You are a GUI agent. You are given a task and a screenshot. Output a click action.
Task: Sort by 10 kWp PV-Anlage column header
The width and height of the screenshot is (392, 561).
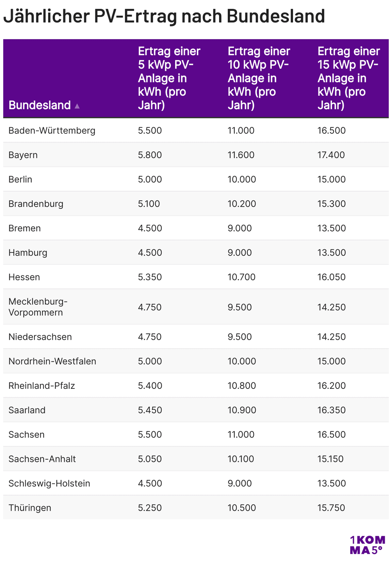[x=259, y=78]
